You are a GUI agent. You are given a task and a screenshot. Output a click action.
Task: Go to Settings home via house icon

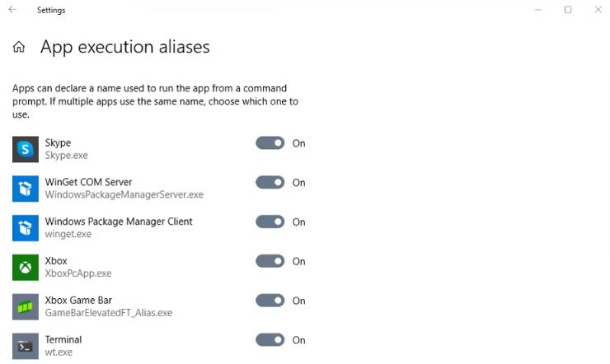(19, 47)
